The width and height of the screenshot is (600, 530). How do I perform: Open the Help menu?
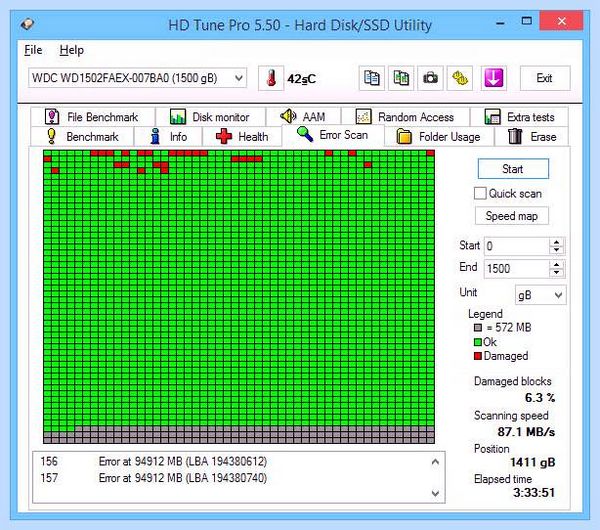(72, 50)
